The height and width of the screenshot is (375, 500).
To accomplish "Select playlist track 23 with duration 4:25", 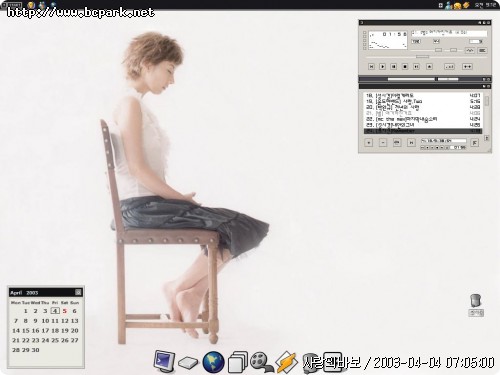I will coord(423,125).
